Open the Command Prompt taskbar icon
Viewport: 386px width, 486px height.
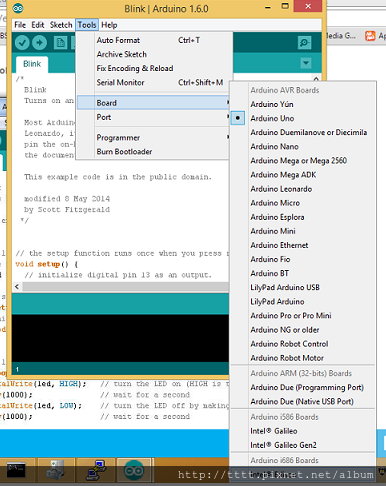click(16, 470)
